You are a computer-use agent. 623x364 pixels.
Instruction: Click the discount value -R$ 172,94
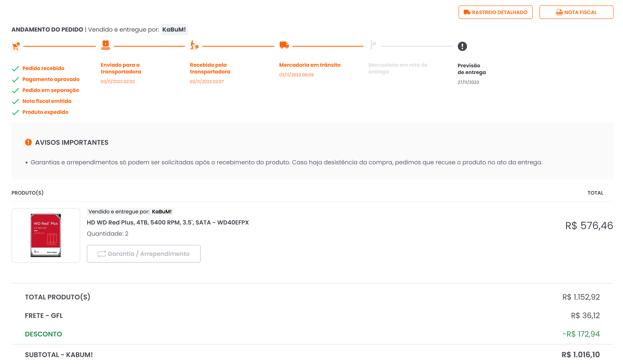(581, 334)
